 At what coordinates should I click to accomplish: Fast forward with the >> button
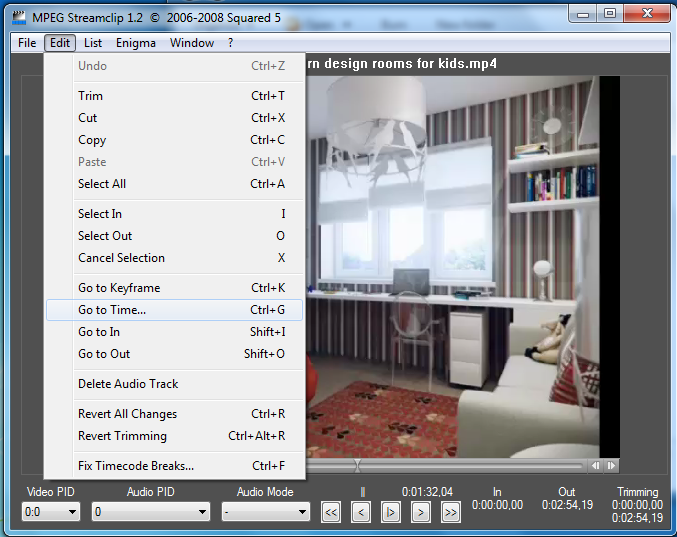point(450,512)
